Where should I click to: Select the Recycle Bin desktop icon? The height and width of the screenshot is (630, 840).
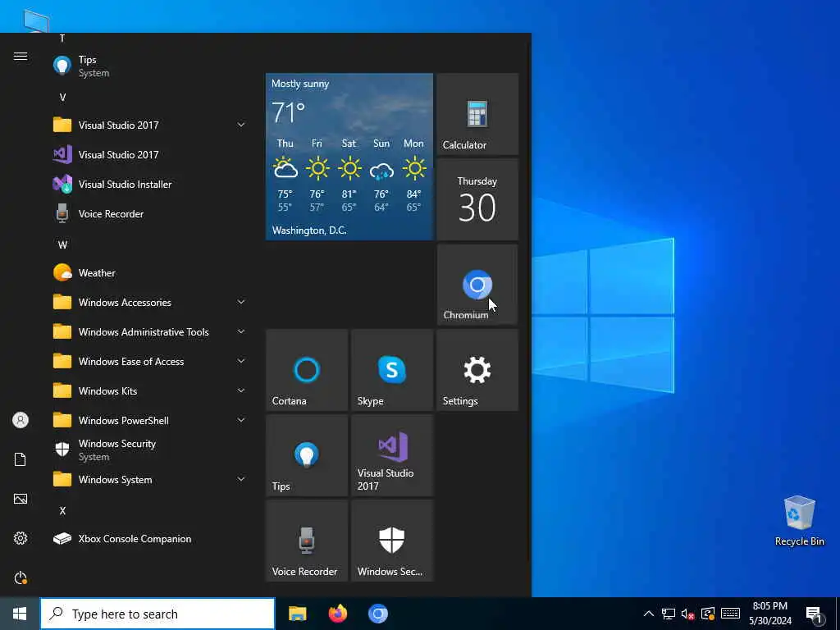(799, 521)
